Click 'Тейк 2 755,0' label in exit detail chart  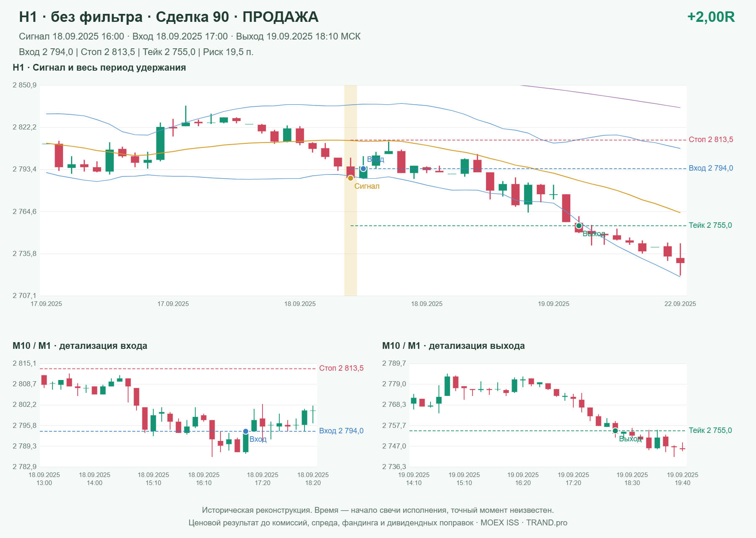tap(710, 430)
